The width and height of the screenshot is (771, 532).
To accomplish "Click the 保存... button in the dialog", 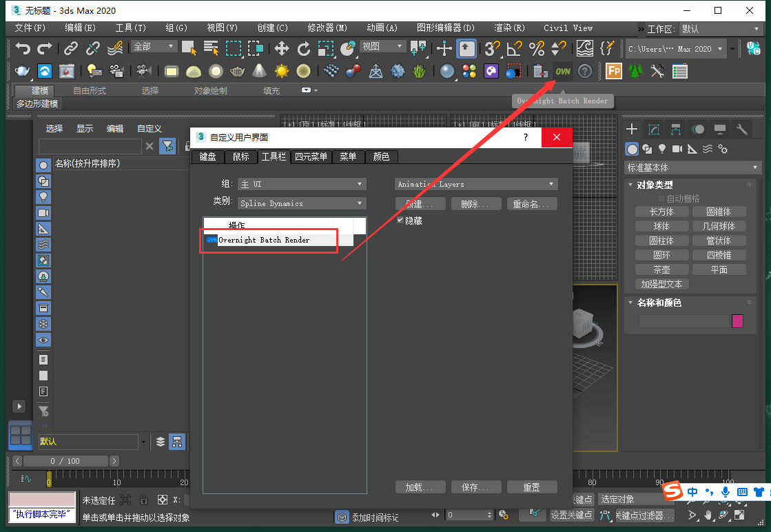I will [x=476, y=487].
